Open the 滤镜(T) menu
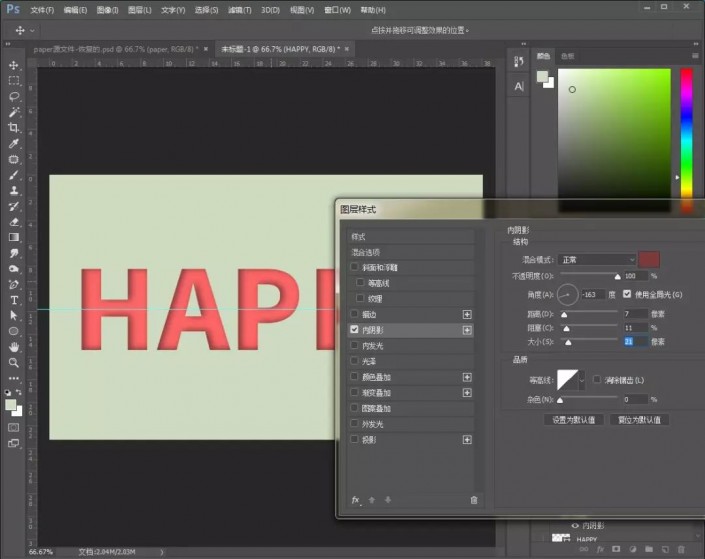This screenshot has height=559, width=705. pos(239,10)
